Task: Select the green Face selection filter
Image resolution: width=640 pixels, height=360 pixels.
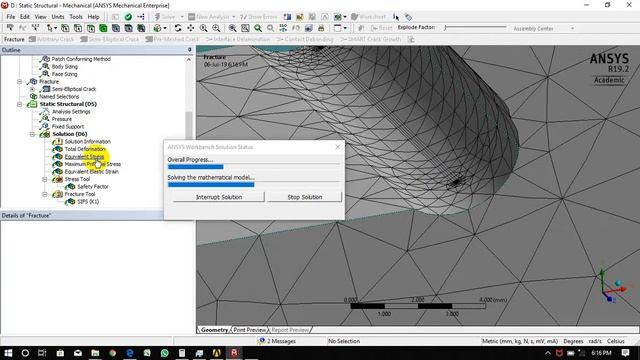Action: coord(103,28)
